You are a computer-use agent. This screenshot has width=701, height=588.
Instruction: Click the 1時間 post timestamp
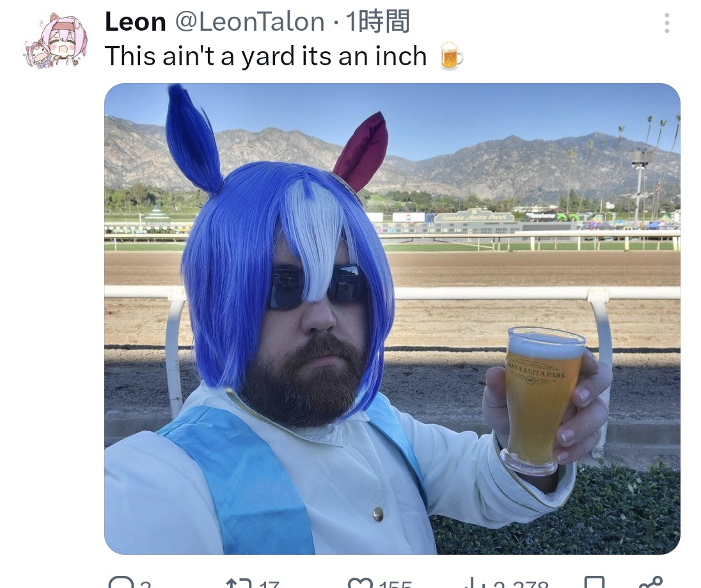pyautogui.click(x=378, y=22)
